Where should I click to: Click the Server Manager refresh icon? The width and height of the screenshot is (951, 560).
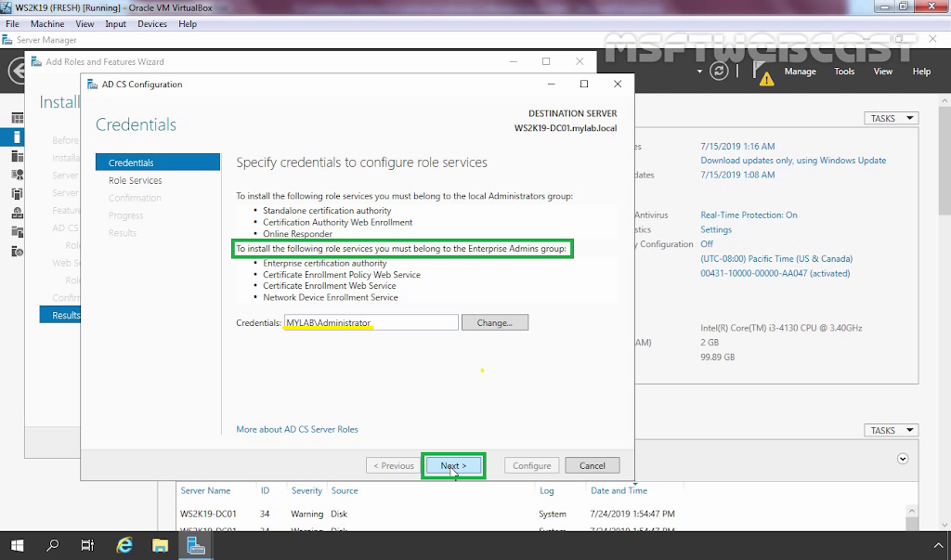point(719,71)
